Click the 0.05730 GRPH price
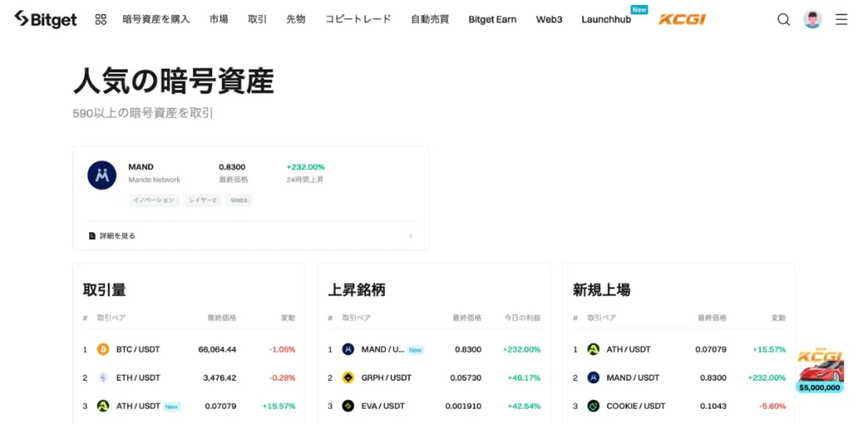The image size is (868, 424). tap(466, 377)
